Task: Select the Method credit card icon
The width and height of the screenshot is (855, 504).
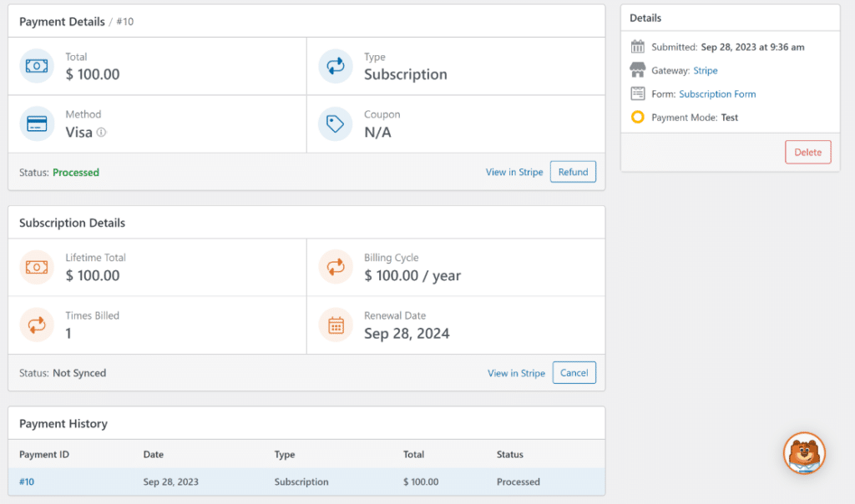Action: tap(35, 123)
